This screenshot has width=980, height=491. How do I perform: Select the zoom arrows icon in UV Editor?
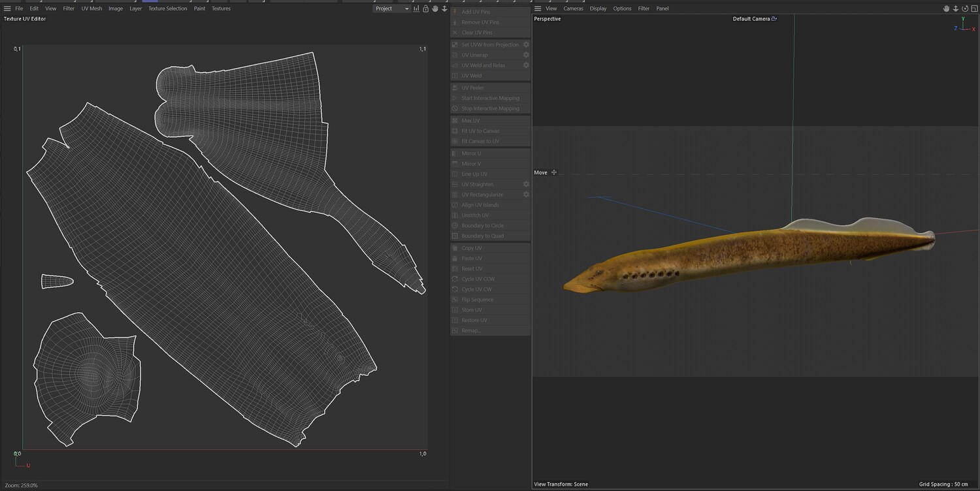click(x=444, y=8)
